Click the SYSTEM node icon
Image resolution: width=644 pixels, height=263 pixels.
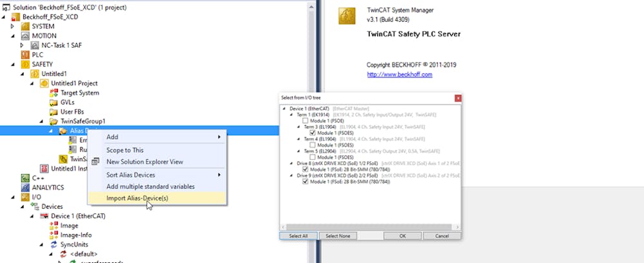point(25,26)
